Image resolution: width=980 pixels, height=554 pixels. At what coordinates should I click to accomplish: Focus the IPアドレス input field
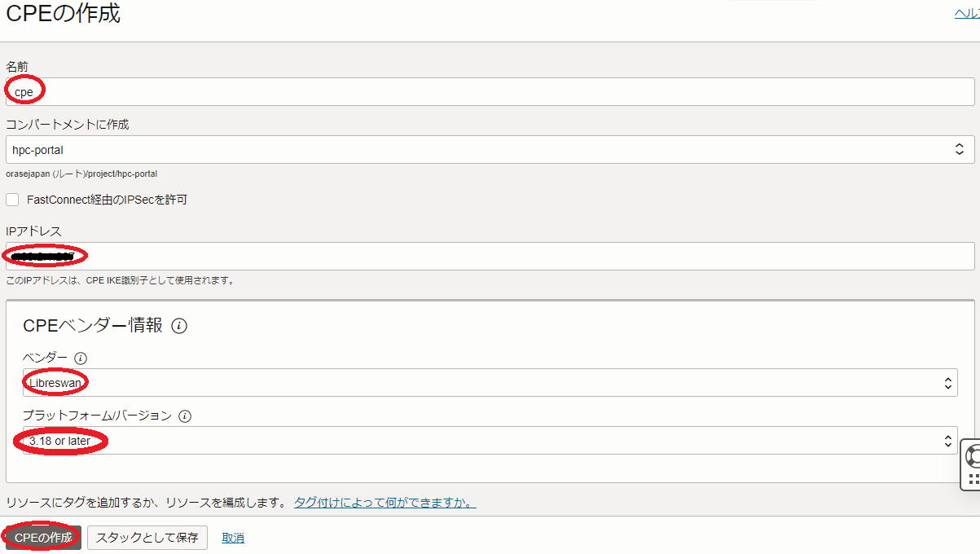490,257
